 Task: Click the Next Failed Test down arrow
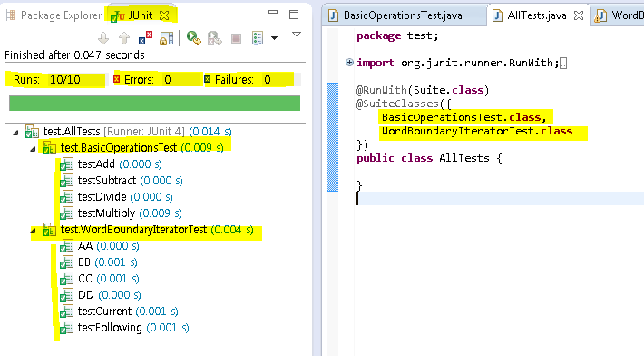[x=103, y=38]
